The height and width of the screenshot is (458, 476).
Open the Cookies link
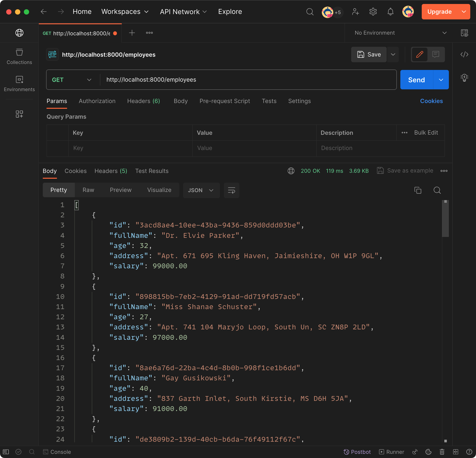pyautogui.click(x=431, y=101)
